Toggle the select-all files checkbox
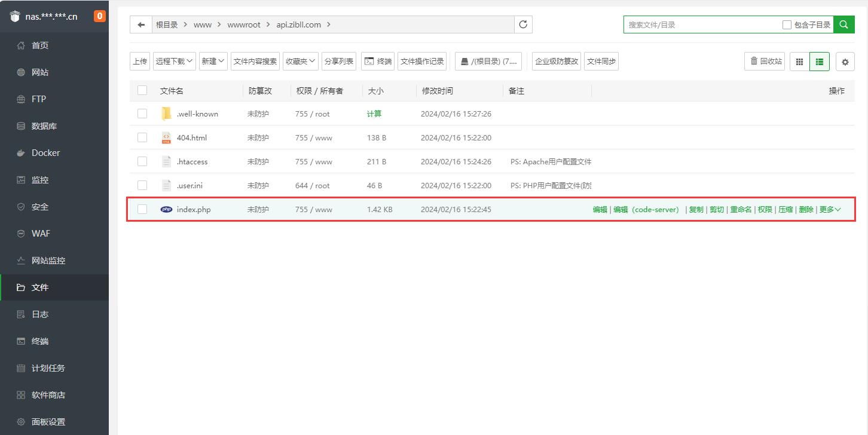This screenshot has height=435, width=868. [x=142, y=90]
